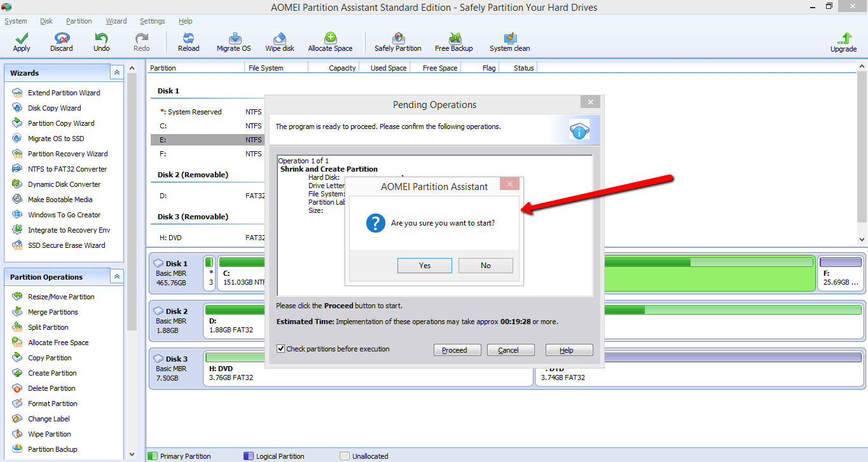Select Delete Partition operation
This screenshot has width=868, height=462.
[x=52, y=388]
